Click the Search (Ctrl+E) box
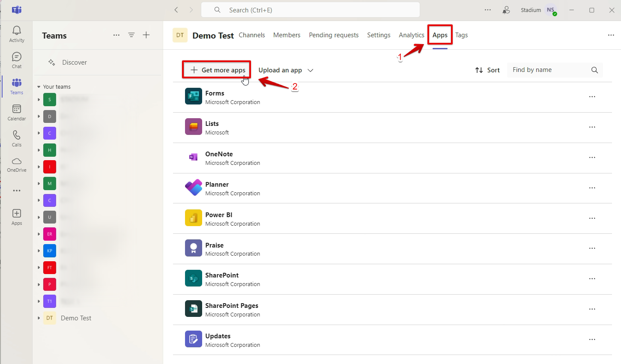 [310, 10]
